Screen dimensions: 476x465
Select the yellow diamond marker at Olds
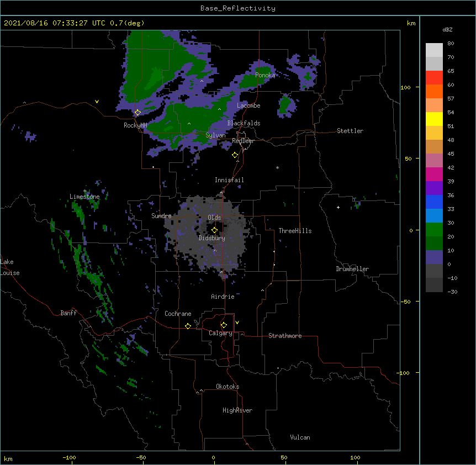[214, 230]
